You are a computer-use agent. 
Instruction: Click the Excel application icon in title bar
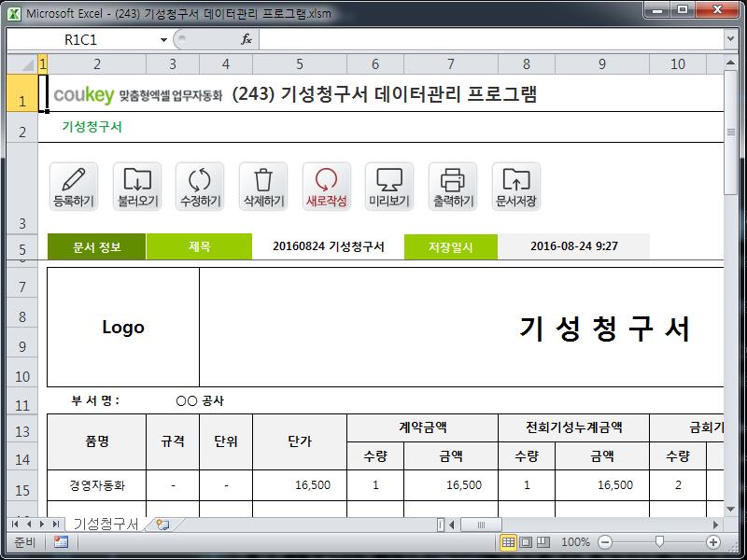[x=14, y=14]
